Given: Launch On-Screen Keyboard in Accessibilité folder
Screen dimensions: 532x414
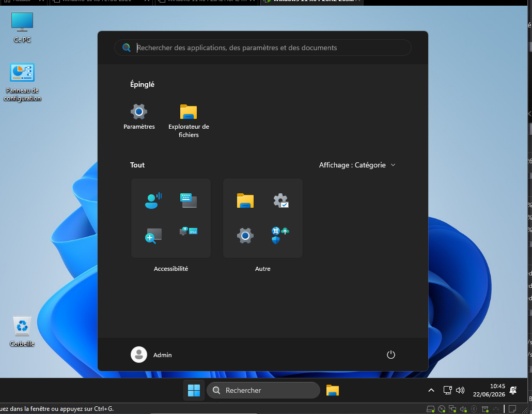Looking at the screenshot, I should pyautogui.click(x=189, y=201).
